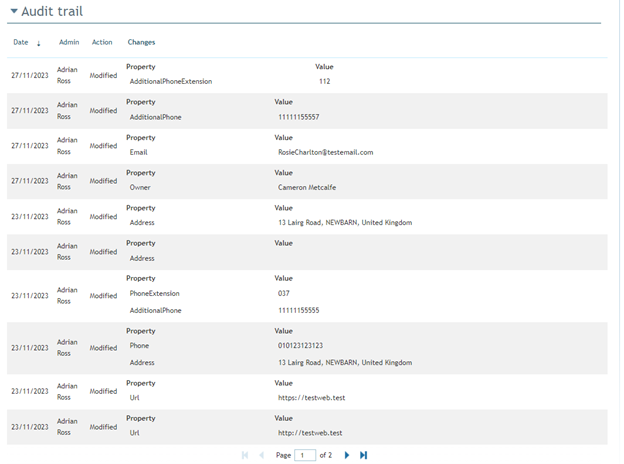The height and width of the screenshot is (464, 624).
Task: Jump to the last page
Action: 363,455
